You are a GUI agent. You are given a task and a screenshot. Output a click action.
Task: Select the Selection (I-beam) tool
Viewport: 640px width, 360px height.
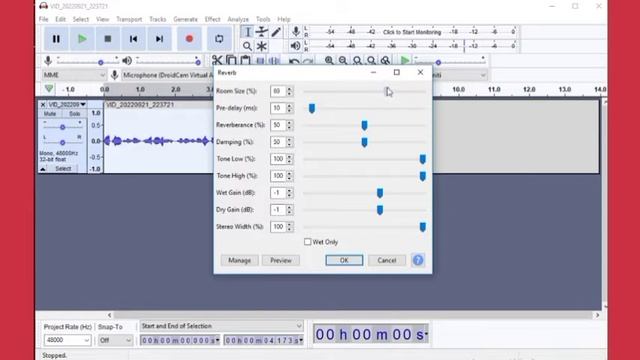click(247, 32)
